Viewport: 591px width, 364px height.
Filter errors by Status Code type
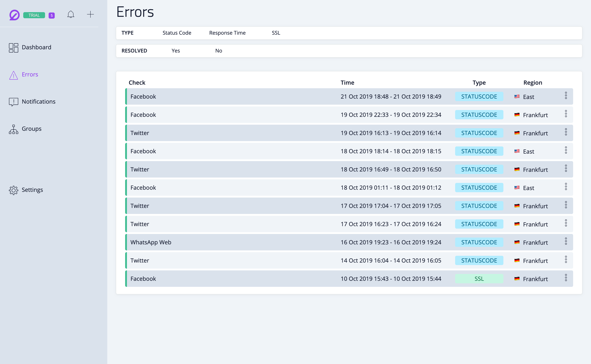[177, 33]
